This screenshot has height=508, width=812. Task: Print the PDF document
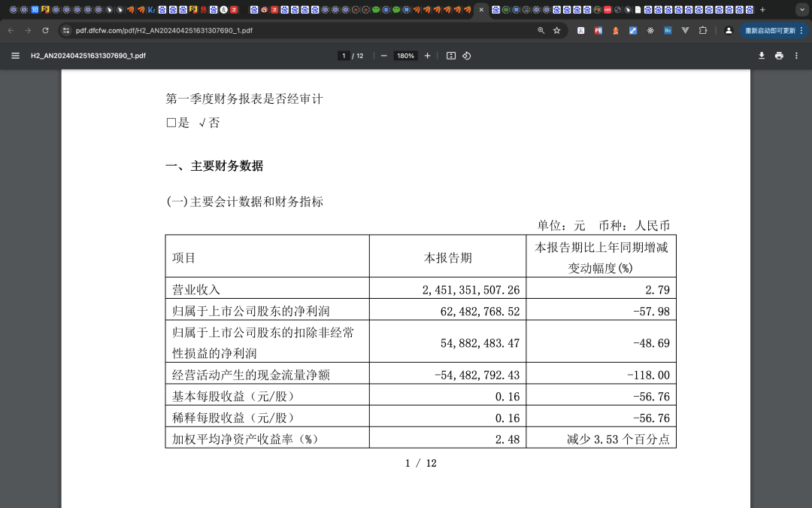(779, 56)
